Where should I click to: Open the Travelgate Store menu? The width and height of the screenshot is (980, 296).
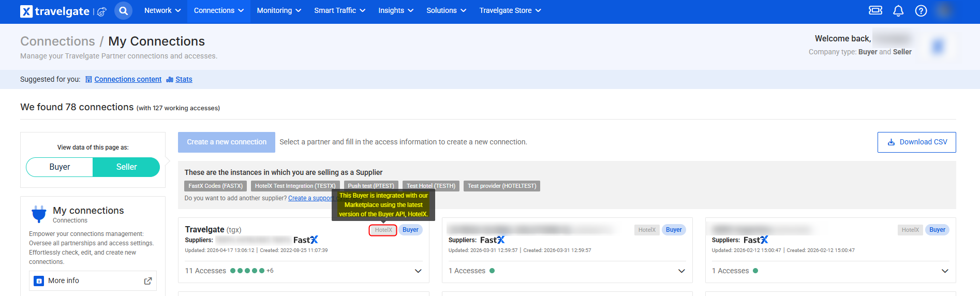(x=510, y=10)
